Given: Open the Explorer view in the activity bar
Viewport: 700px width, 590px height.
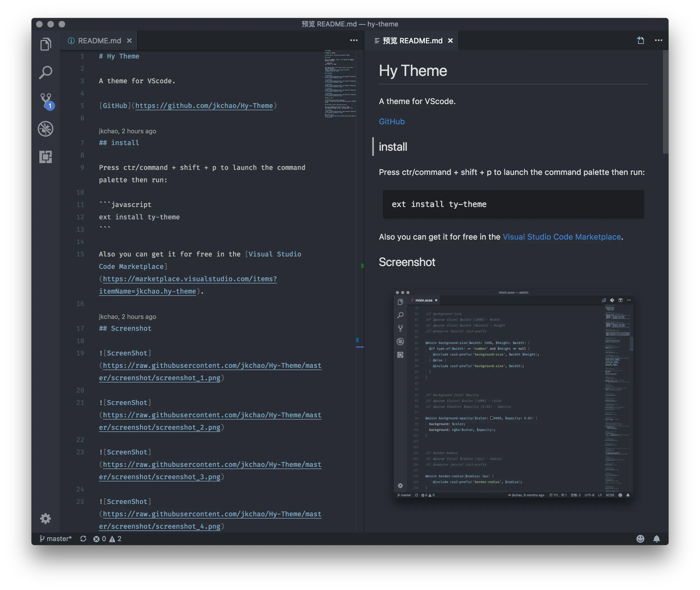Looking at the screenshot, I should pyautogui.click(x=46, y=44).
